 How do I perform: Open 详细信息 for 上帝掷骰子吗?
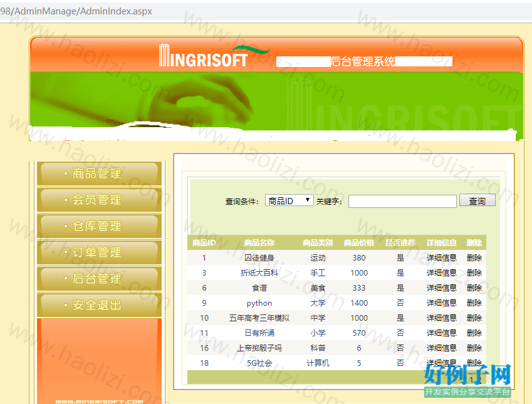click(x=441, y=348)
